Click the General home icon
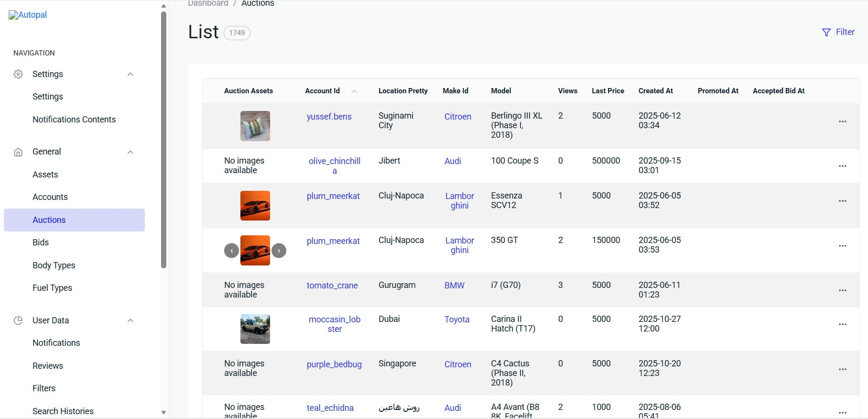The image size is (868, 419). pyautogui.click(x=18, y=152)
